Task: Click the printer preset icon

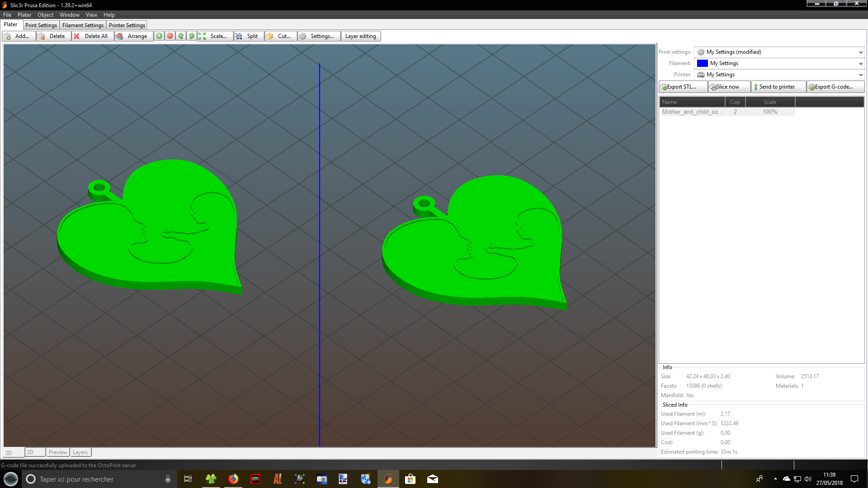Action: click(x=701, y=75)
